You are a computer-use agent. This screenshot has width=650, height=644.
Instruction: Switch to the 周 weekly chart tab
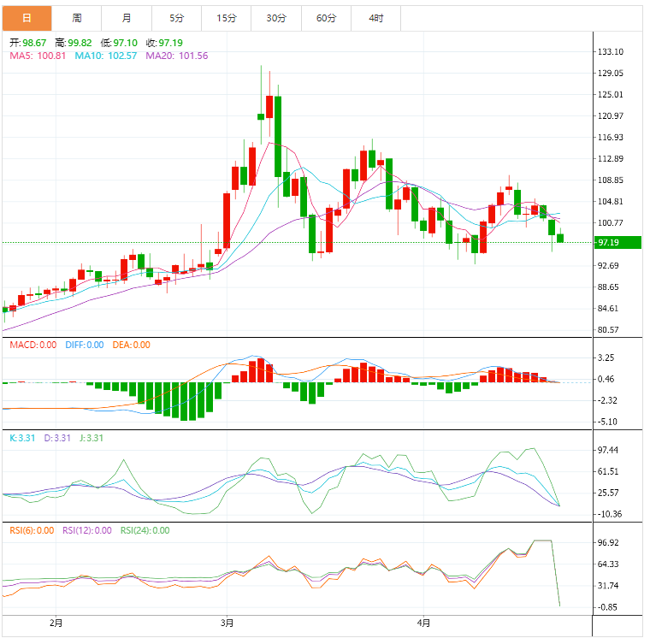[x=77, y=18]
